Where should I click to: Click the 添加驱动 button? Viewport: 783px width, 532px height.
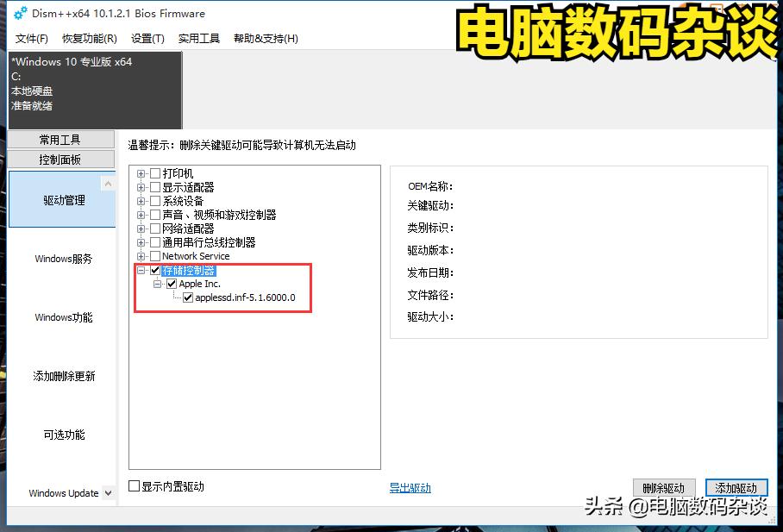click(736, 486)
